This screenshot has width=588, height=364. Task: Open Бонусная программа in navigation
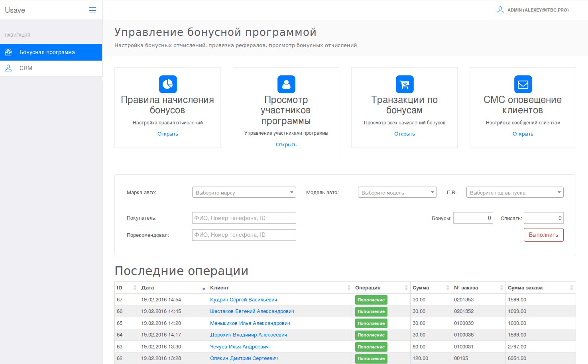(x=51, y=52)
